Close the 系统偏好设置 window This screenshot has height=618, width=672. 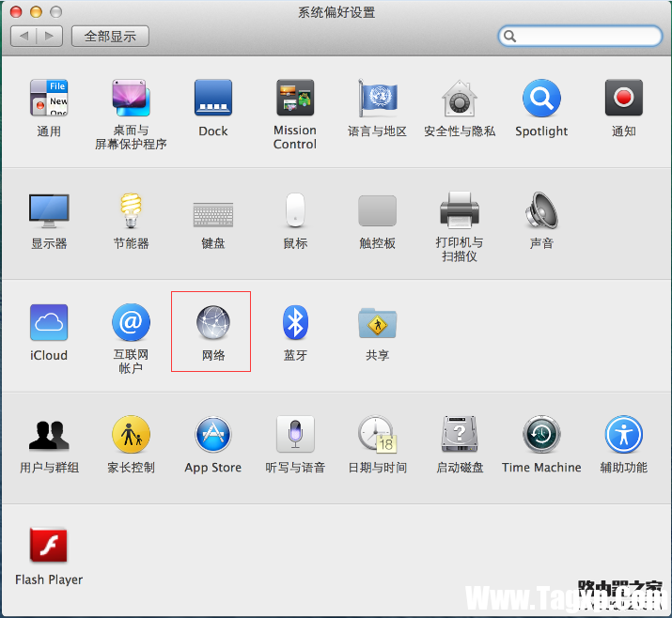tap(16, 12)
